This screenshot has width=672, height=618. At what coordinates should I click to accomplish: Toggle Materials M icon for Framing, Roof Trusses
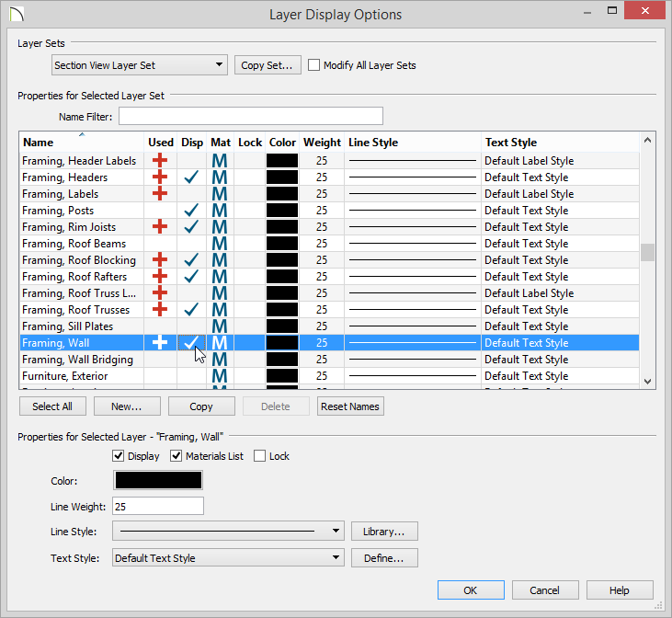point(220,310)
